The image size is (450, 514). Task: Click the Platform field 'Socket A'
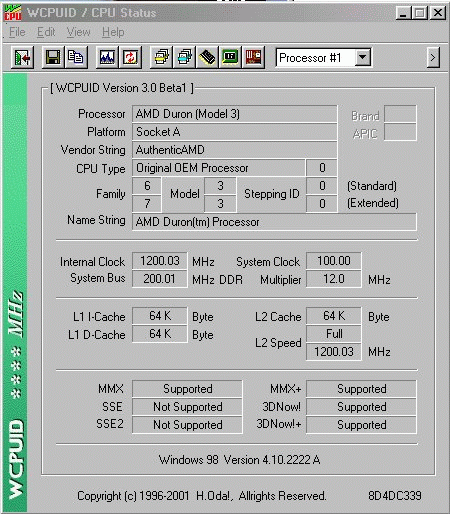pyautogui.click(x=235, y=132)
